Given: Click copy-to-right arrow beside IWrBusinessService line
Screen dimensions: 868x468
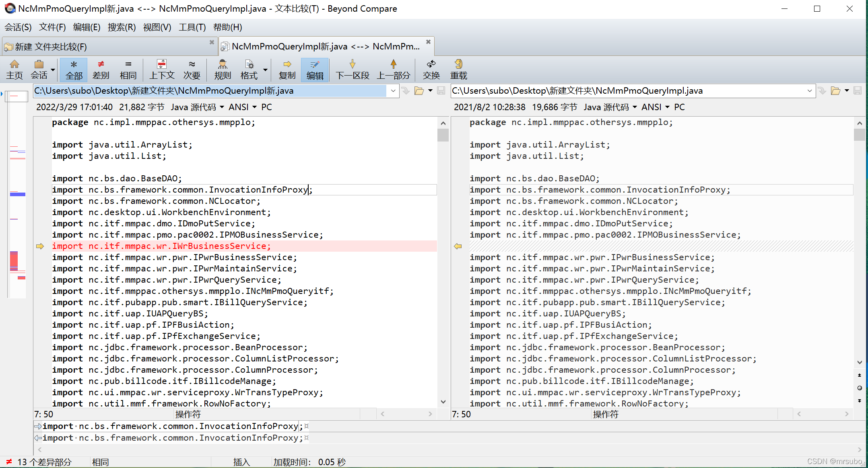Looking at the screenshot, I should (x=40, y=246).
